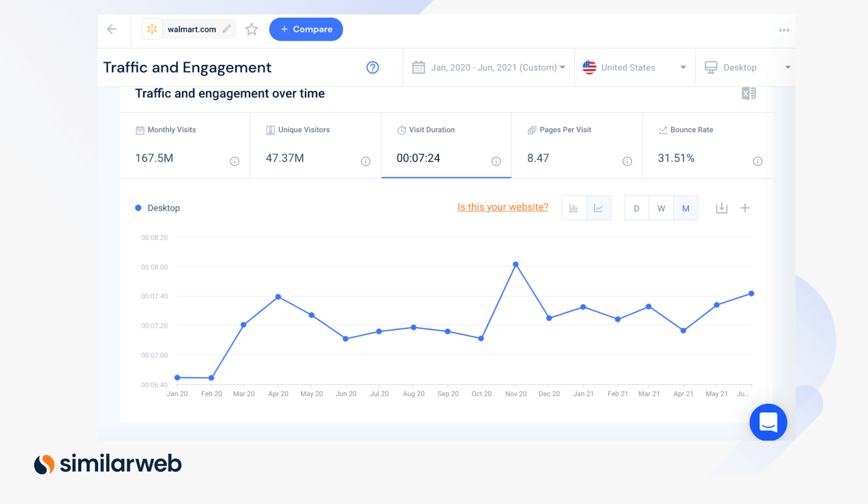Click the calendar icon in the date filter

tap(419, 68)
